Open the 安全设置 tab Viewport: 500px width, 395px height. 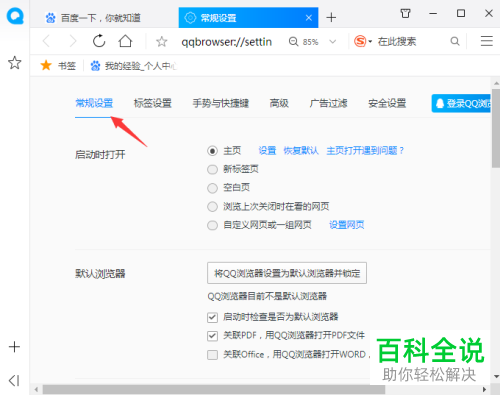tap(387, 103)
